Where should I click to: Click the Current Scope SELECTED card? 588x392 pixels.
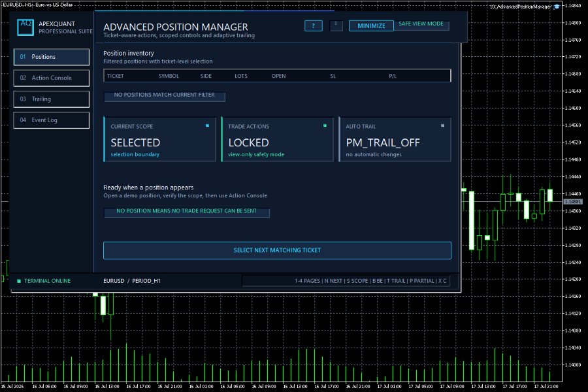pyautogui.click(x=160, y=140)
